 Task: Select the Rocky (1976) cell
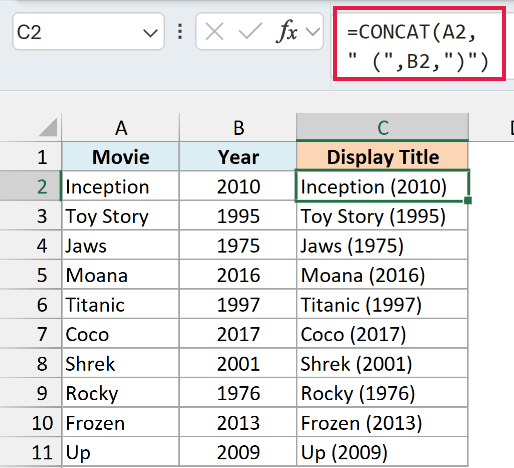coord(382,393)
